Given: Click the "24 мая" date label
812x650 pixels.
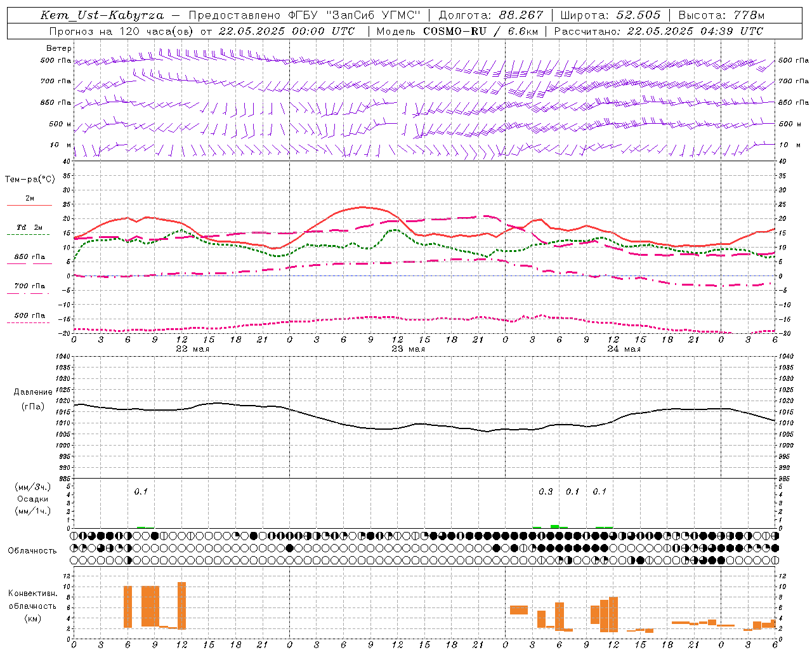Looking at the screenshot, I should coord(624,349).
